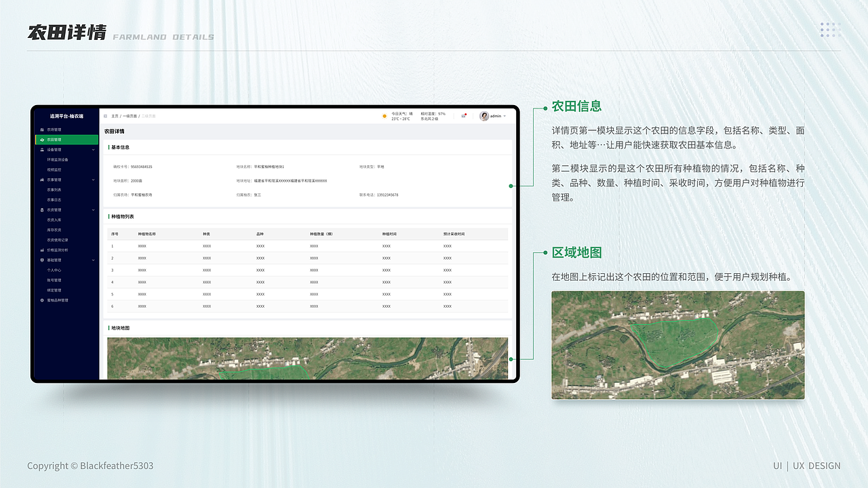Select the 农田管理 menu item

coord(66,140)
